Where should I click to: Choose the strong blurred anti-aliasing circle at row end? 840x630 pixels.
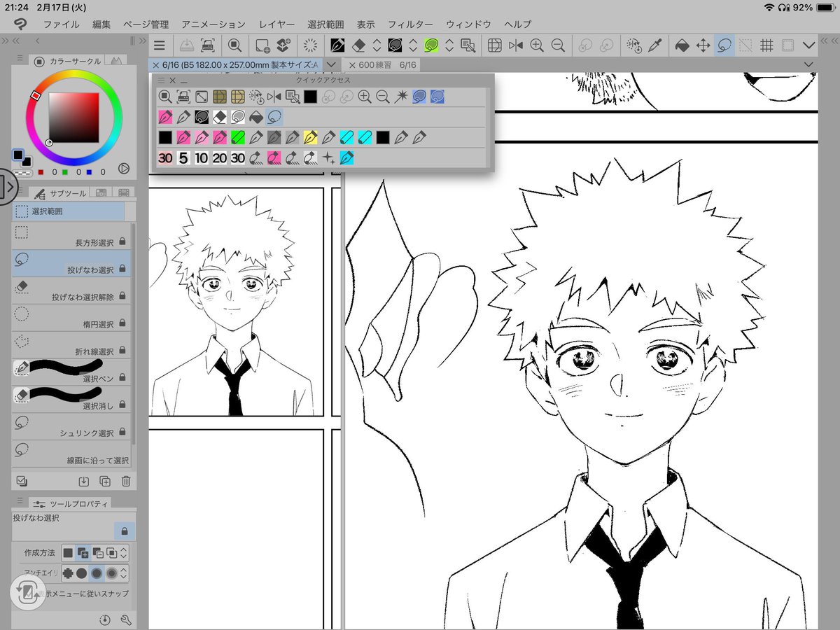coord(111,573)
